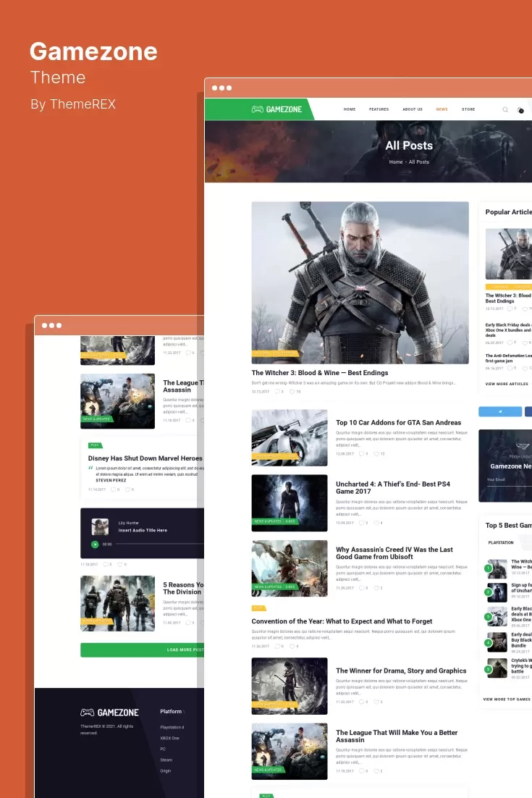This screenshot has height=798, width=532.
Task: Click Origin in footer Platform list
Action: pyautogui.click(x=166, y=770)
